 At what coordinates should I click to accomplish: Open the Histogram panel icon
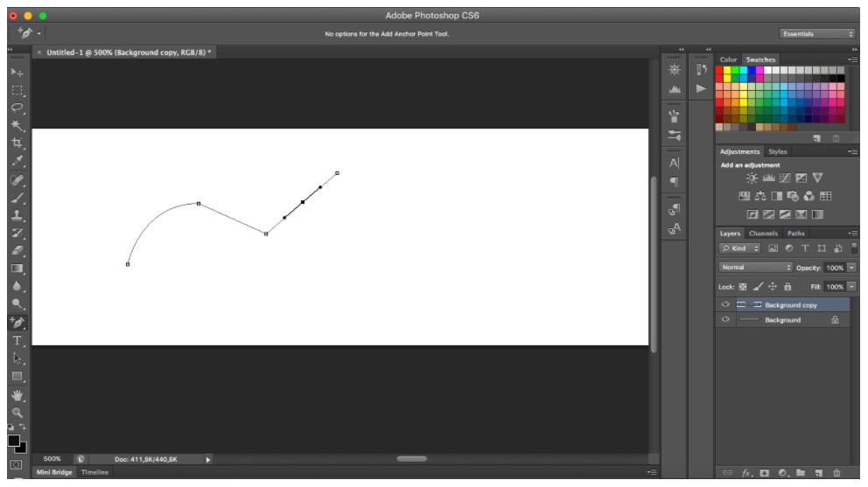(x=675, y=89)
